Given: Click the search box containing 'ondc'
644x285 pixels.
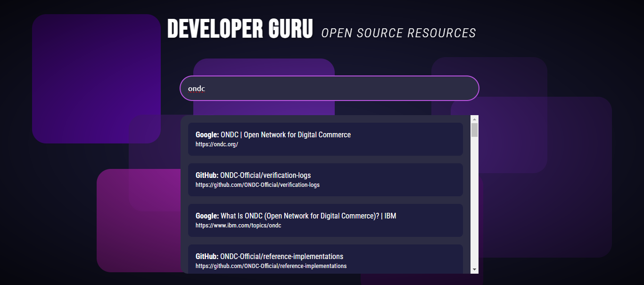Looking at the screenshot, I should pos(329,88).
